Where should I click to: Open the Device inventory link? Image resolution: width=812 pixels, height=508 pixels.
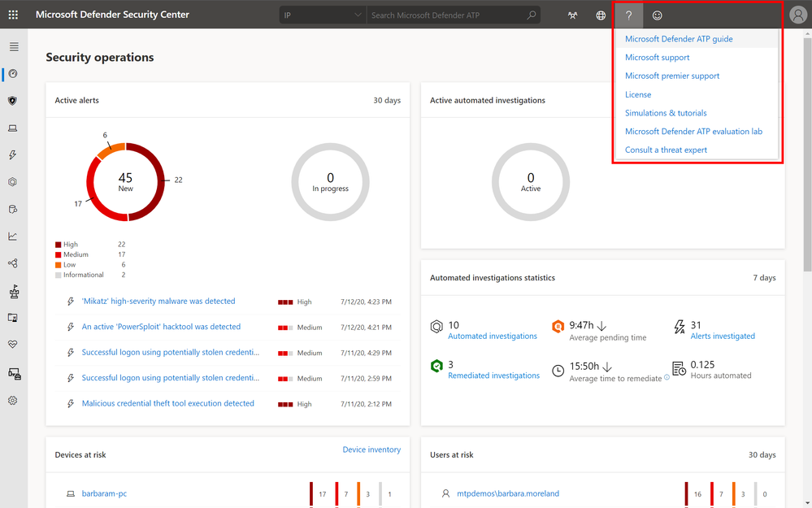[371, 449]
